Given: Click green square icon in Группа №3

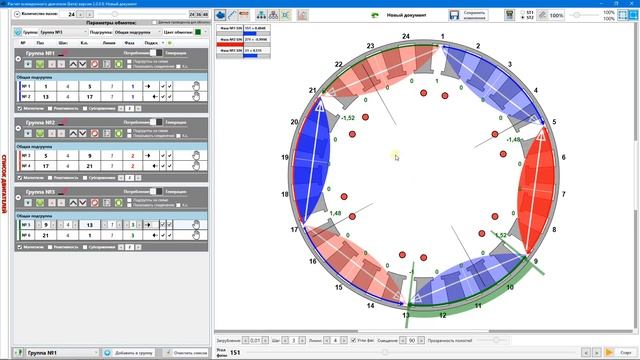Looking at the screenshot, I should (x=118, y=203).
